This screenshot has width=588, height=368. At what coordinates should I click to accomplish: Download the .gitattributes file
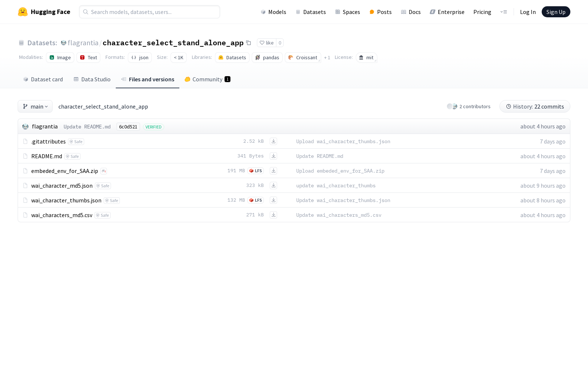[273, 141]
